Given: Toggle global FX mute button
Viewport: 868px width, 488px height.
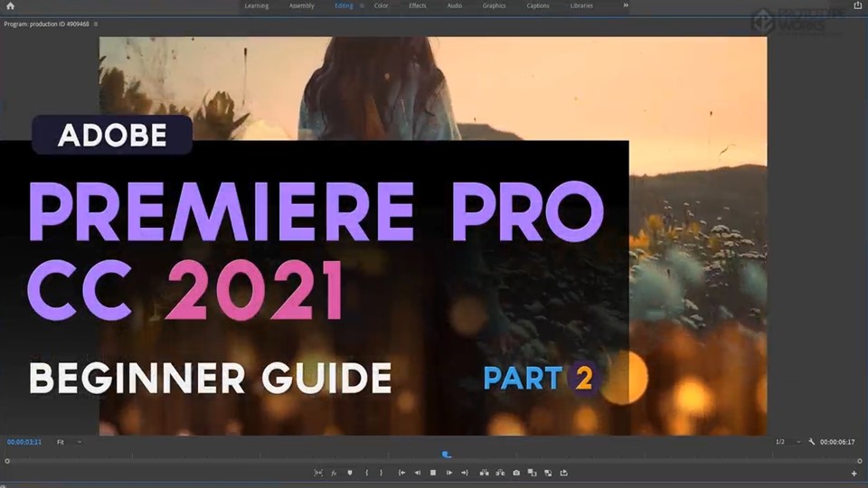Looking at the screenshot, I should (334, 473).
